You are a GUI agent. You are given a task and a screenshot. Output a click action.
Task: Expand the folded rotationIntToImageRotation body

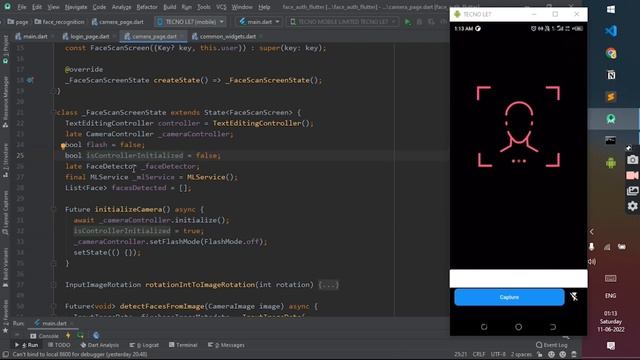328,284
